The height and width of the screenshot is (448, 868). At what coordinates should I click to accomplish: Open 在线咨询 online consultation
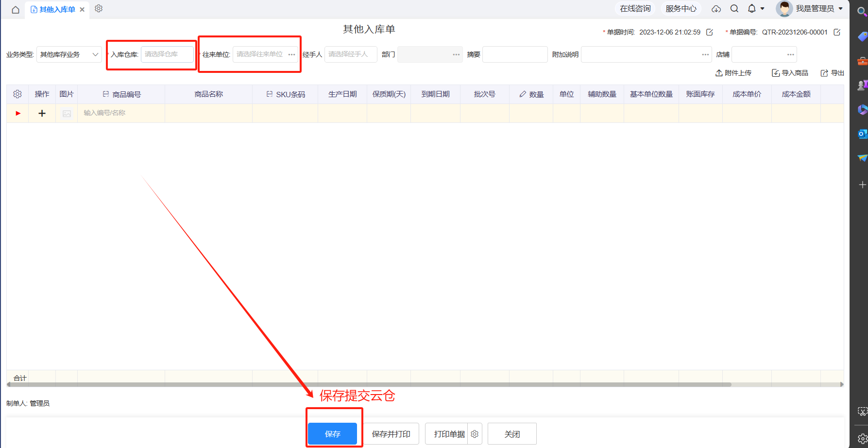click(635, 9)
